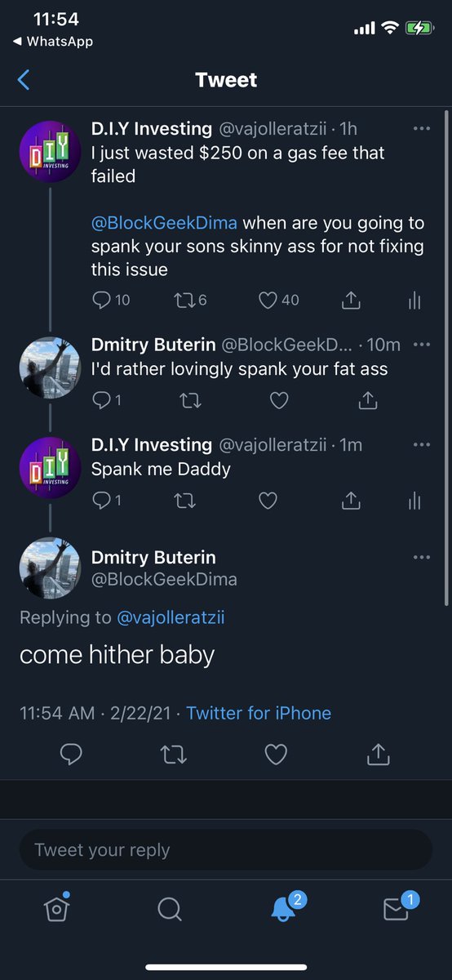The width and height of the screenshot is (452, 980).
Task: View analytics for the gas fee tweet
Action: 414,301
